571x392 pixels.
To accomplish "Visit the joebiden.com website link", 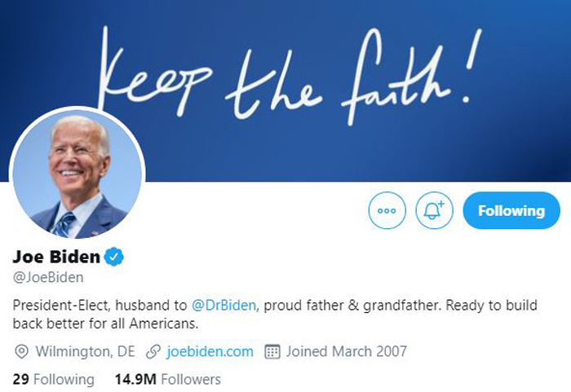I will (x=210, y=352).
